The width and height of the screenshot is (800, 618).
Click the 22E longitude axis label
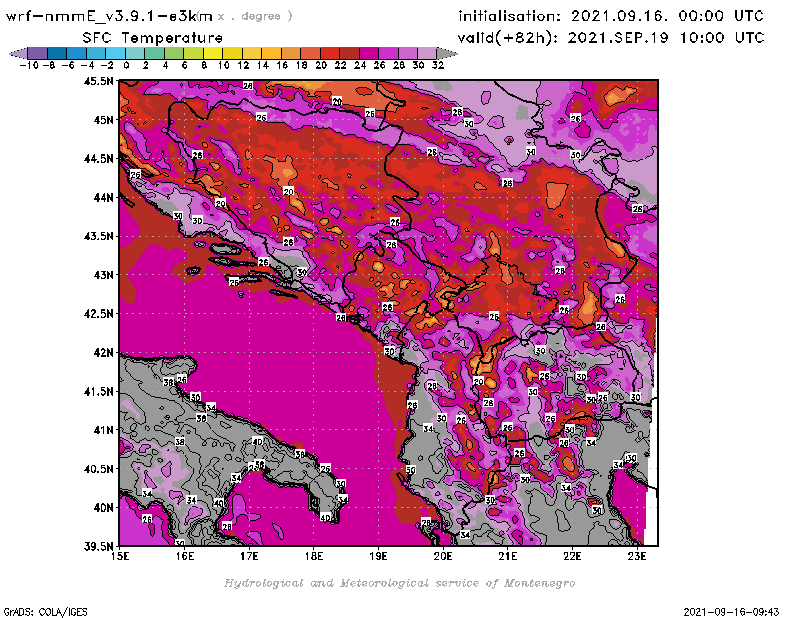point(572,556)
